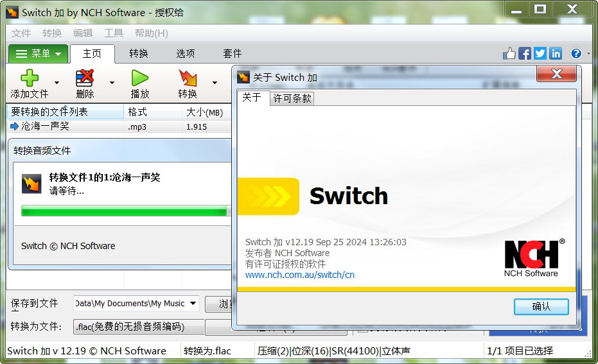The height and width of the screenshot is (364, 598).
Task: Click the 格式 column header
Action: point(153,112)
